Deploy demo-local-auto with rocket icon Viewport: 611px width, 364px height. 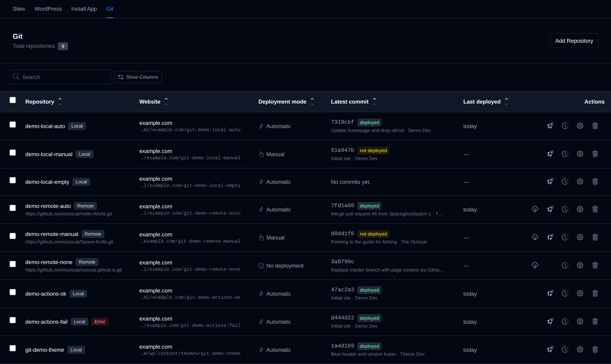(550, 126)
